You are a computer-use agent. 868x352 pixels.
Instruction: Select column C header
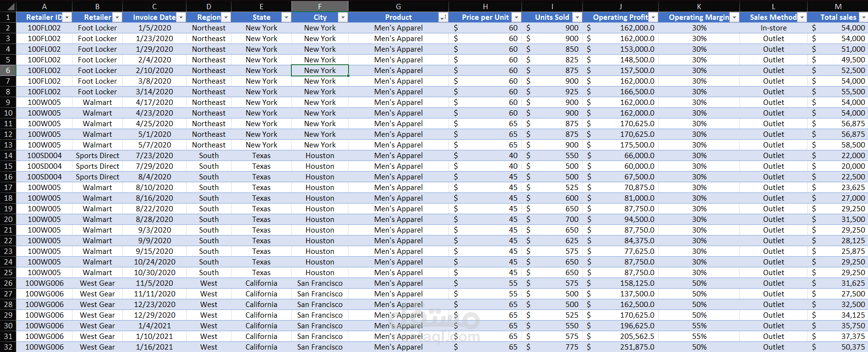click(x=155, y=6)
